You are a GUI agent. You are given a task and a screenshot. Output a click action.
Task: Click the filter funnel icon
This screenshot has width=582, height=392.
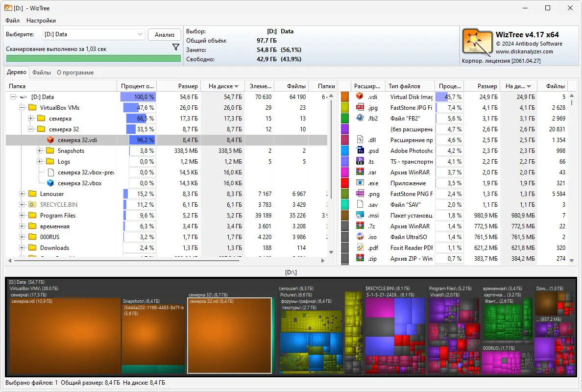pyautogui.click(x=176, y=47)
